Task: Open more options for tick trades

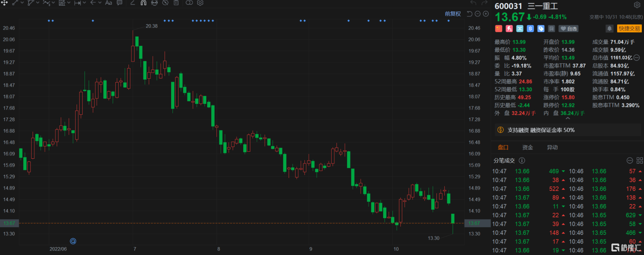Action: click(629, 161)
